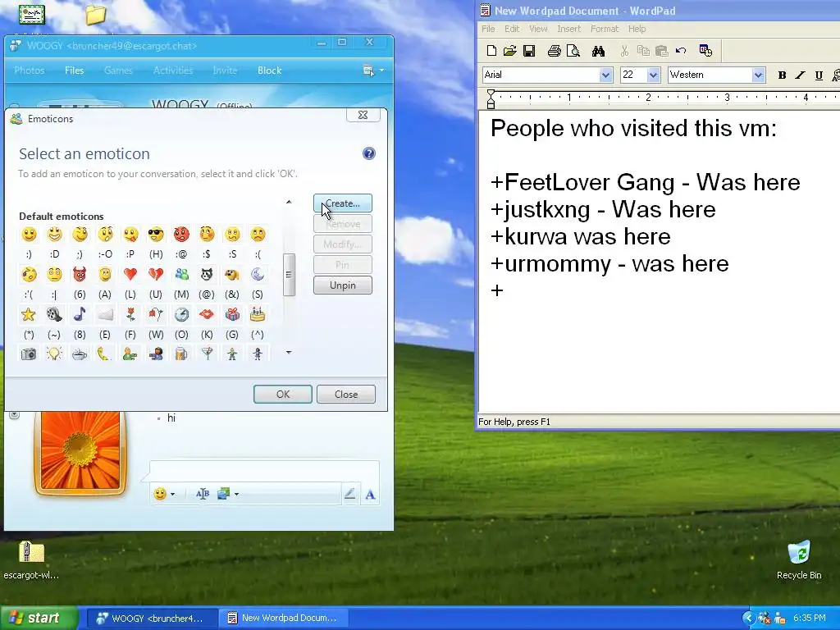
Task: Select the broken heart (U) emoticon
Action: click(156, 274)
